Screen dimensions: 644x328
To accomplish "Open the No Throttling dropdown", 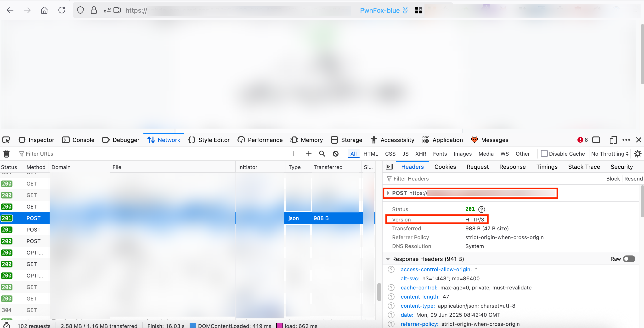I will [x=609, y=153].
